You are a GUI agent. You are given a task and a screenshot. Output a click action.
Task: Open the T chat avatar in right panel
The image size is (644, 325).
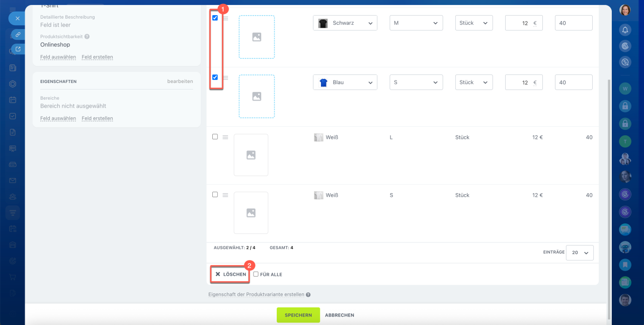625,141
